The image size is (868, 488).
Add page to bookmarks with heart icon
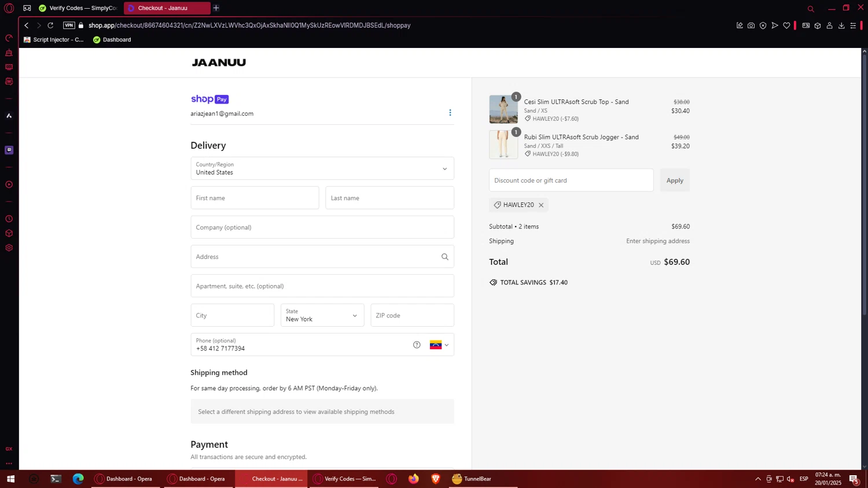786,25
